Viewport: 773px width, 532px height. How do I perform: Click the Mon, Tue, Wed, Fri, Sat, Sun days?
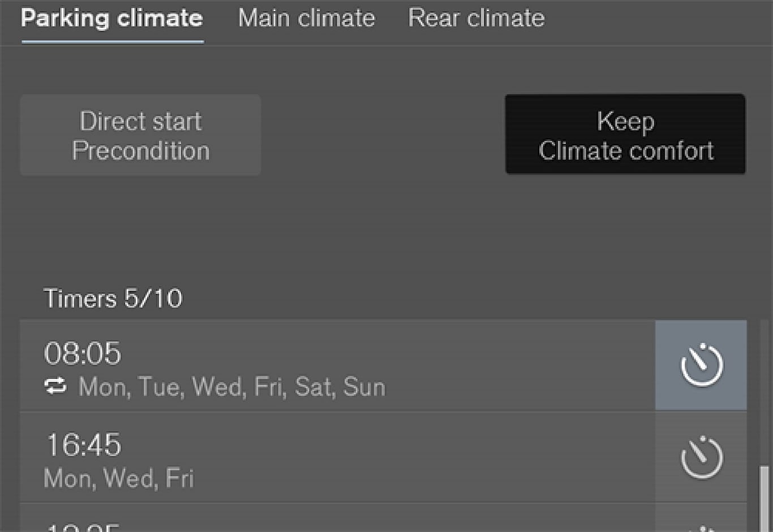click(231, 387)
